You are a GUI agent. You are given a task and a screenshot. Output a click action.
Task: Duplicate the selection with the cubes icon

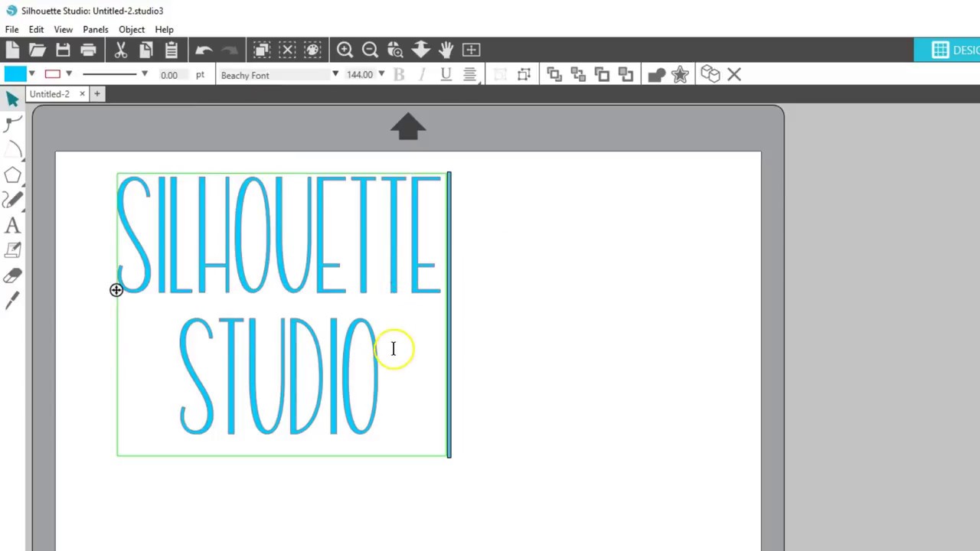pos(710,75)
